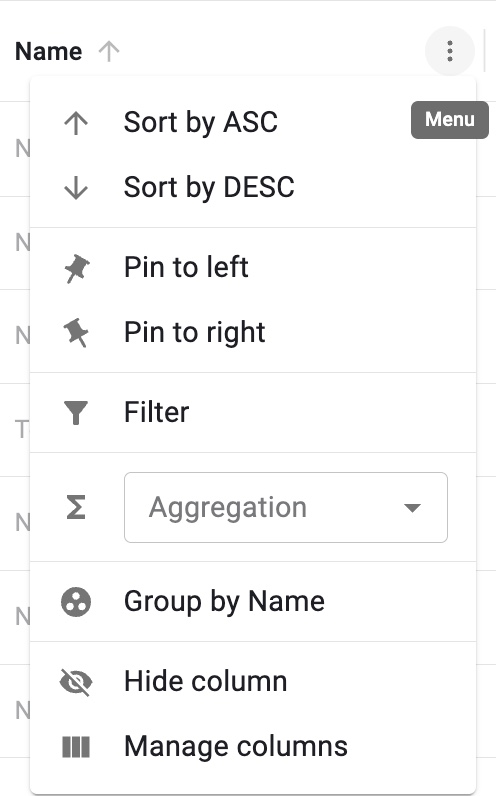Expand Aggregation using its caret arrow

click(x=412, y=508)
